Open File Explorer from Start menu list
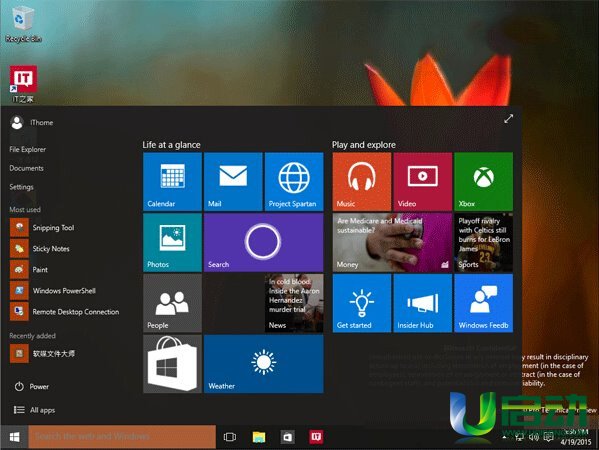The image size is (599, 450). pos(28,149)
